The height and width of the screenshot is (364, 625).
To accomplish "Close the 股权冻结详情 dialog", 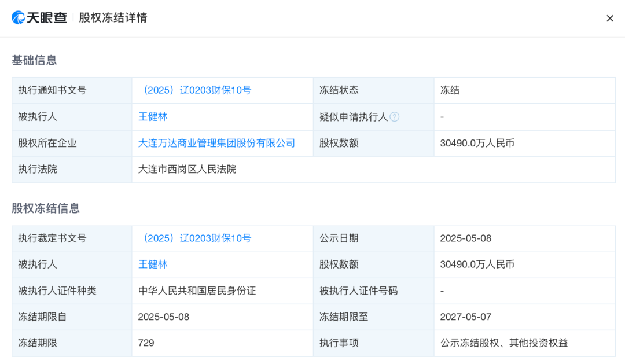I will pos(609,19).
